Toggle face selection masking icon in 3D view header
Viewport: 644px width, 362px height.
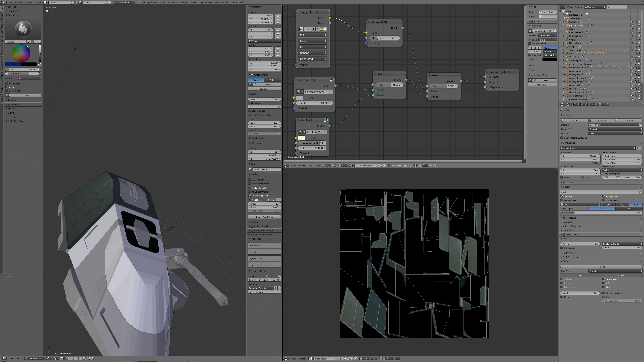coord(62,358)
